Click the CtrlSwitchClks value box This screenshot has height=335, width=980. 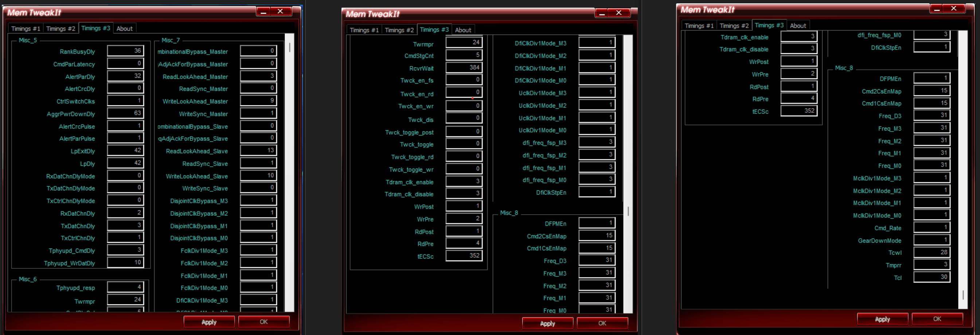tap(125, 101)
